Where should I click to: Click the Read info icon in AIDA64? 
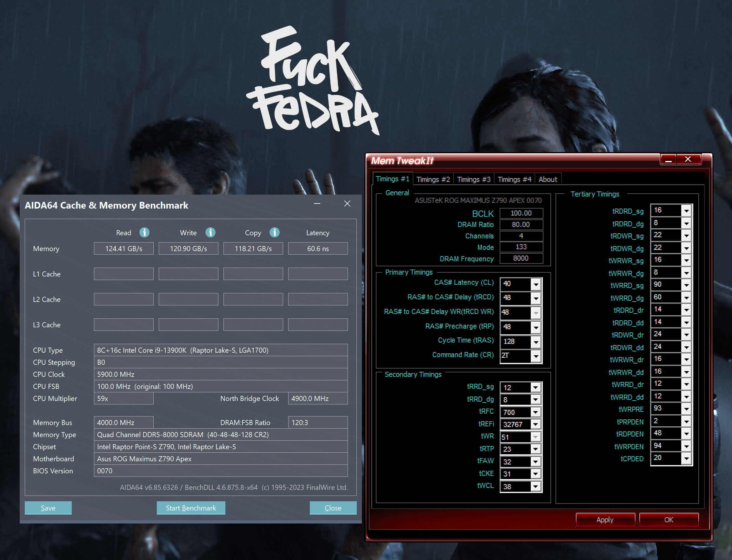tap(144, 232)
